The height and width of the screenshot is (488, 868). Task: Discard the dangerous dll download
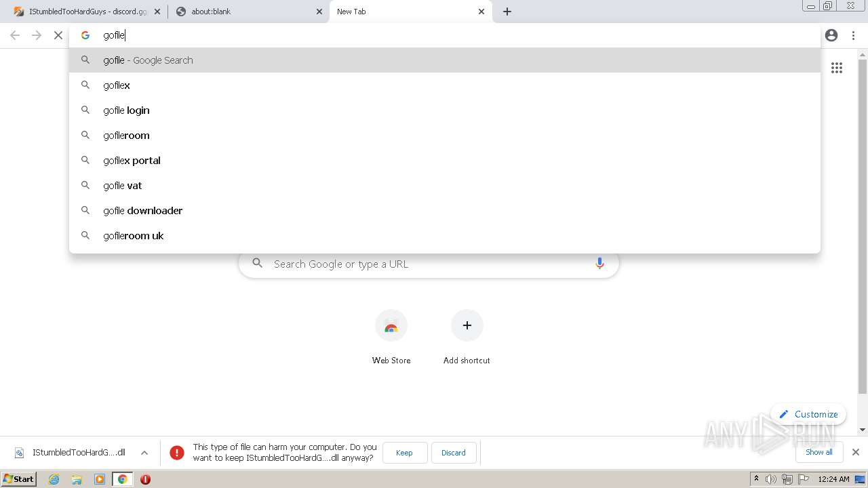454,453
